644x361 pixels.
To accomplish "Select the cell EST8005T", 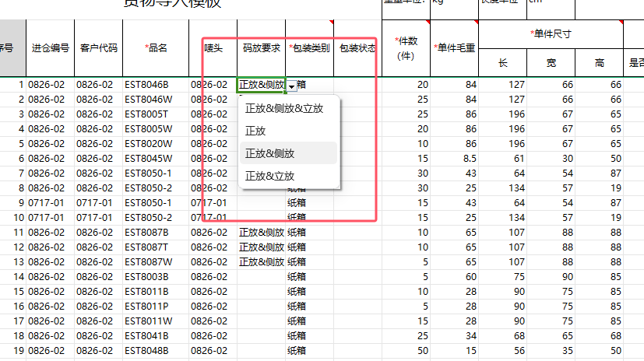I will point(156,114).
